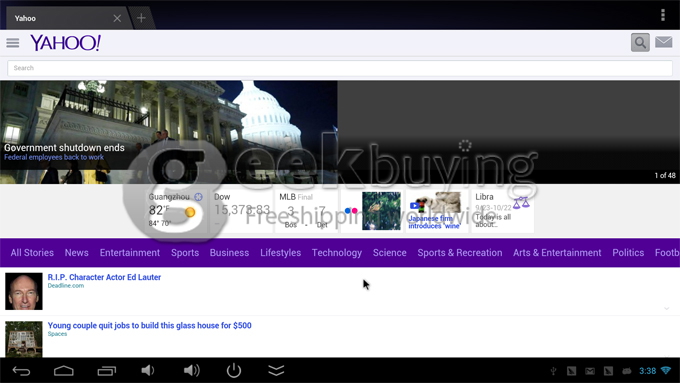Select the Business category tab
Image resolution: width=680 pixels, height=383 pixels.
coord(229,253)
